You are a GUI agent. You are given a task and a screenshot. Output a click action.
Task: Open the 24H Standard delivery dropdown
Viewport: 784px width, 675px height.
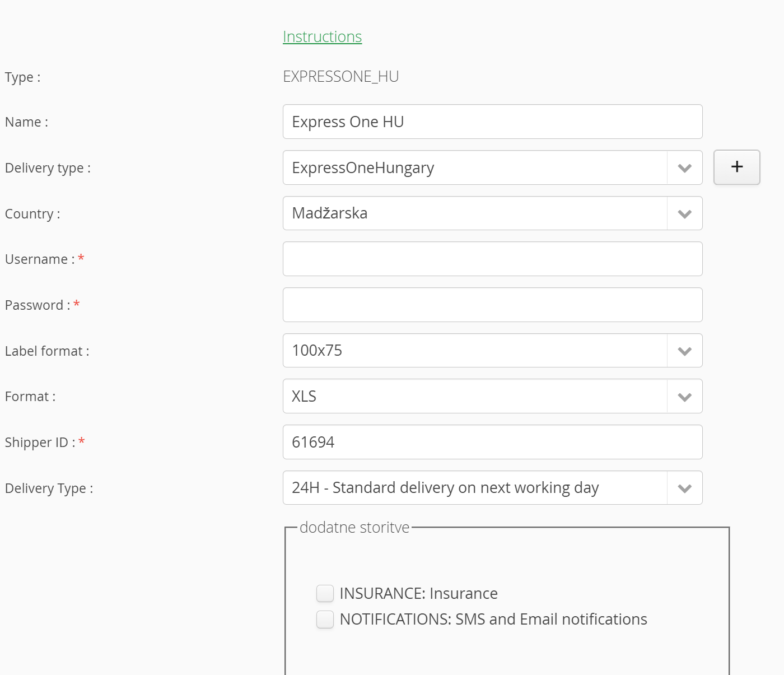(492, 488)
